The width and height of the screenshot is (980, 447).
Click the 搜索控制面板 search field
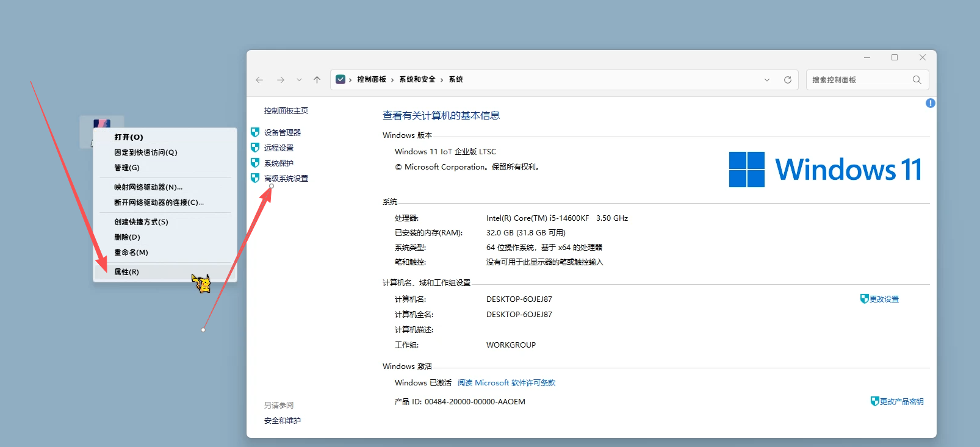tap(857, 80)
